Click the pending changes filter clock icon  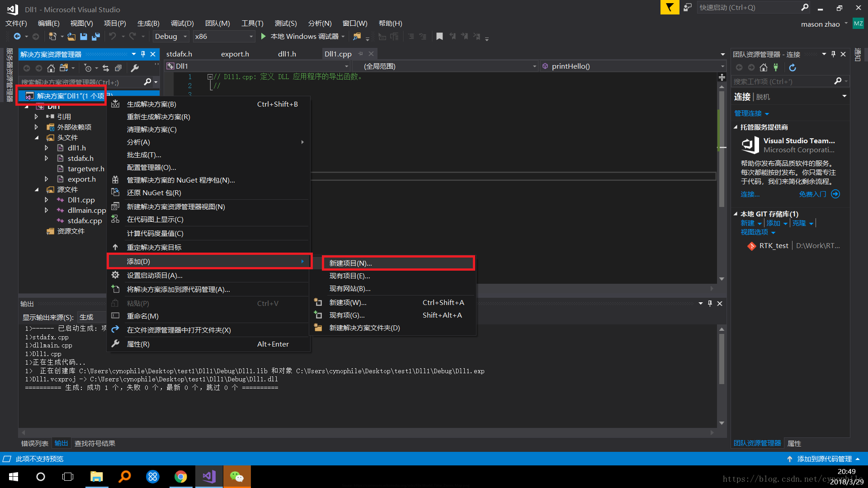[x=88, y=68]
